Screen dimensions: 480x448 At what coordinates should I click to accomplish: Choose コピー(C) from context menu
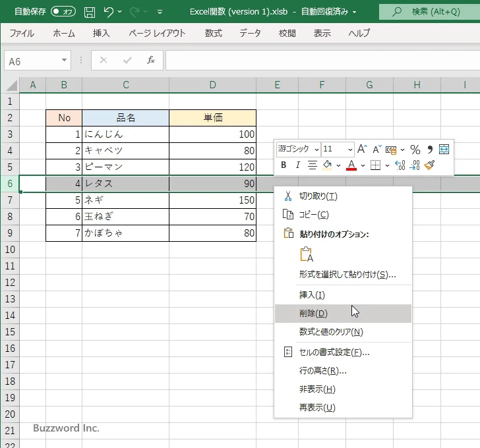click(x=343, y=215)
